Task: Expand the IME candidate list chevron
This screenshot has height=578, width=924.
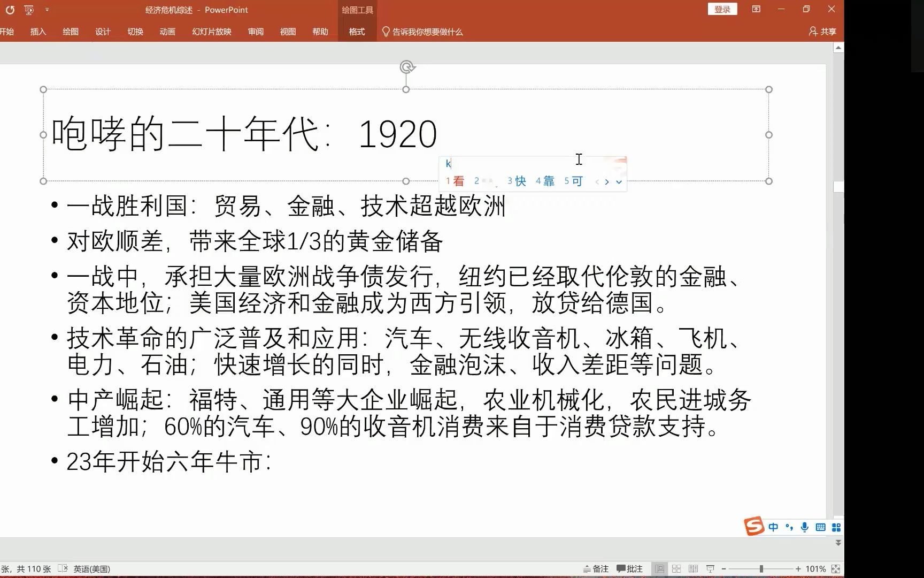Action: click(x=619, y=182)
